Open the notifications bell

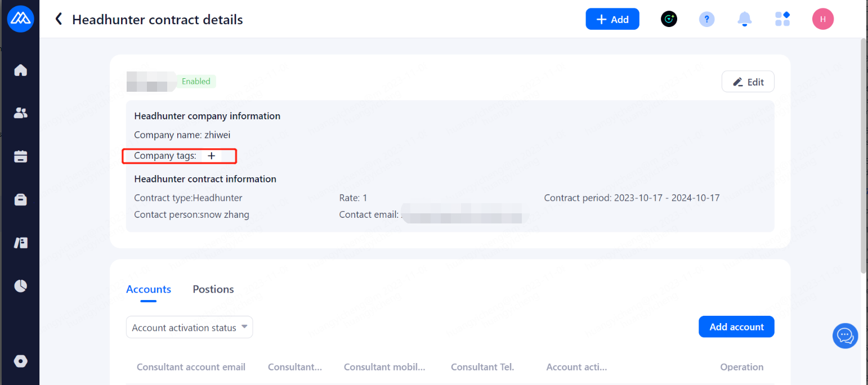[x=744, y=19]
